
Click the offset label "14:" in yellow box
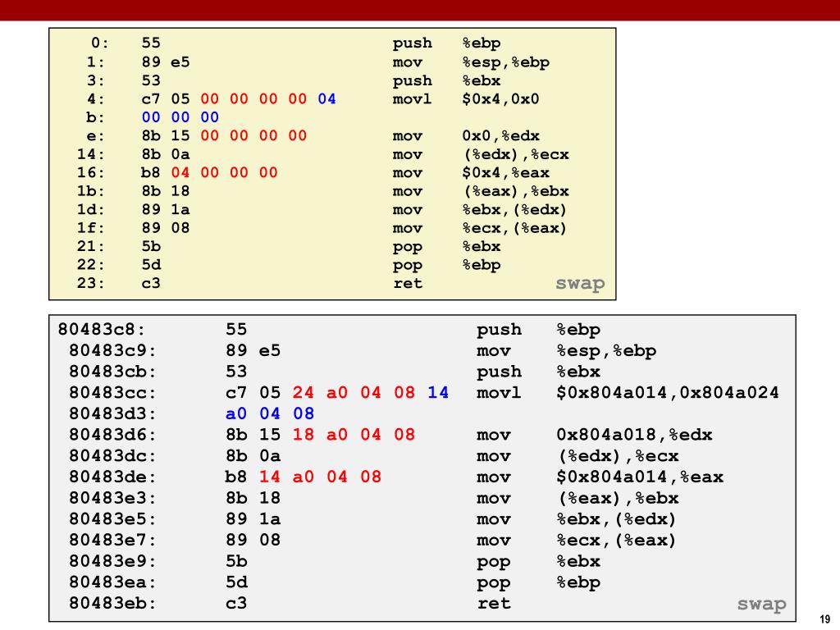tap(90, 154)
